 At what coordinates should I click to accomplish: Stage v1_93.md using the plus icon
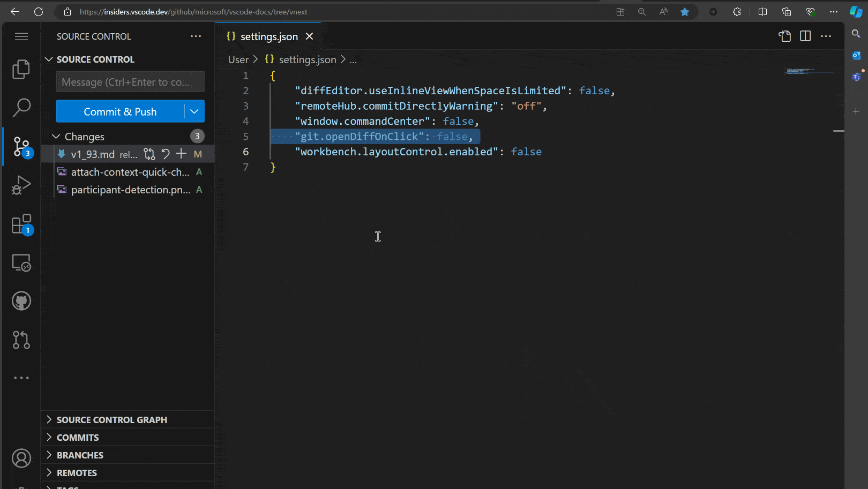tap(181, 154)
